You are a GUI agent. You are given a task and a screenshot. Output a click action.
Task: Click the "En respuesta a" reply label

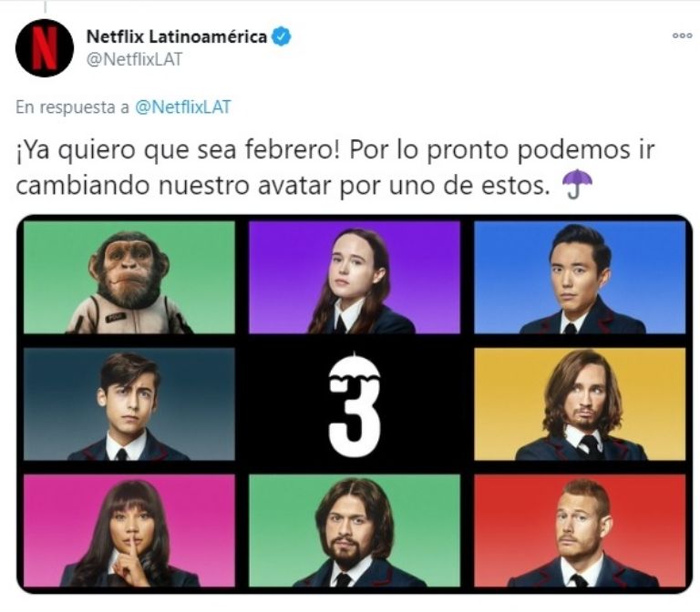[72, 107]
